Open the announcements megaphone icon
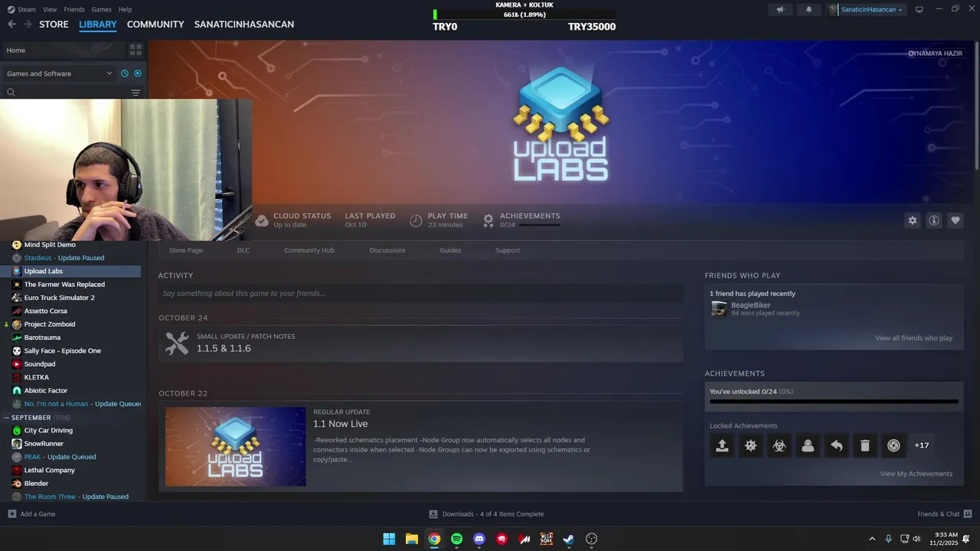Image resolution: width=980 pixels, height=551 pixels. click(x=780, y=9)
